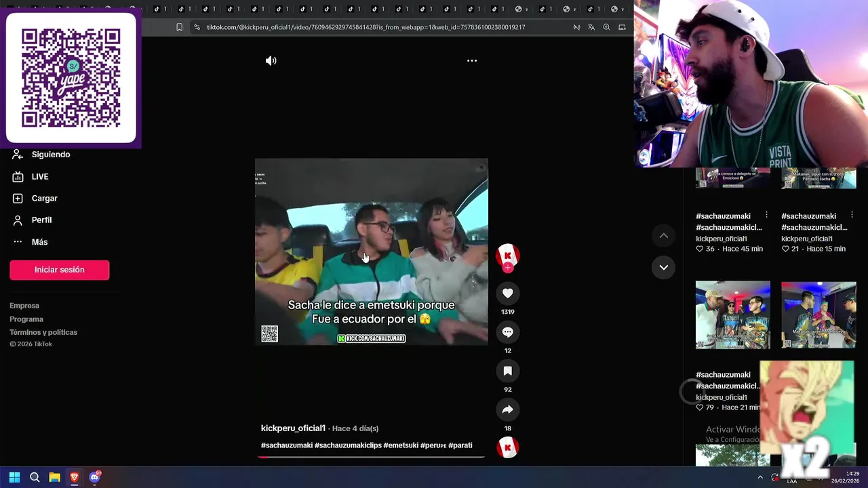This screenshot has height=488, width=868.
Task: Open the #sachauzumakiclips hashtag in the caption
Action: pyautogui.click(x=348, y=445)
